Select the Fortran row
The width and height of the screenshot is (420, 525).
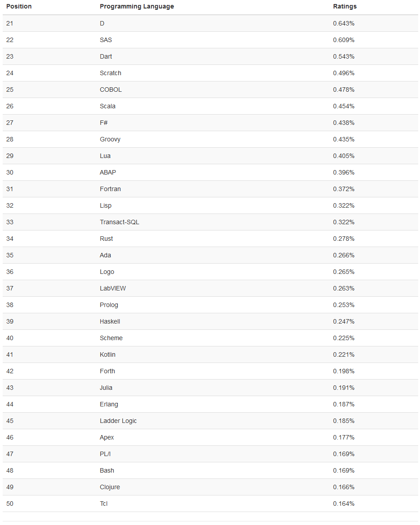(110, 189)
